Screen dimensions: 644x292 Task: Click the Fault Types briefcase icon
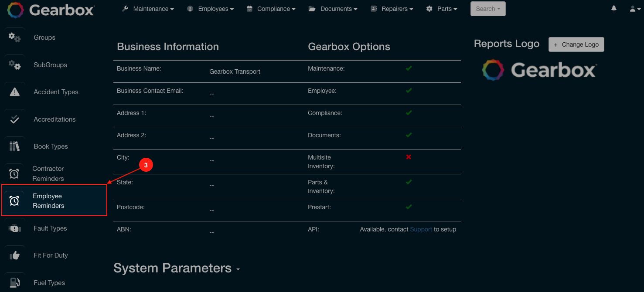click(x=14, y=228)
